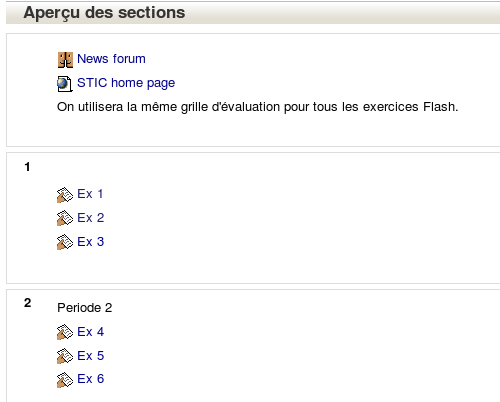The height and width of the screenshot is (402, 500).
Task: Click the News forum faces icon
Action: pyautogui.click(x=65, y=60)
